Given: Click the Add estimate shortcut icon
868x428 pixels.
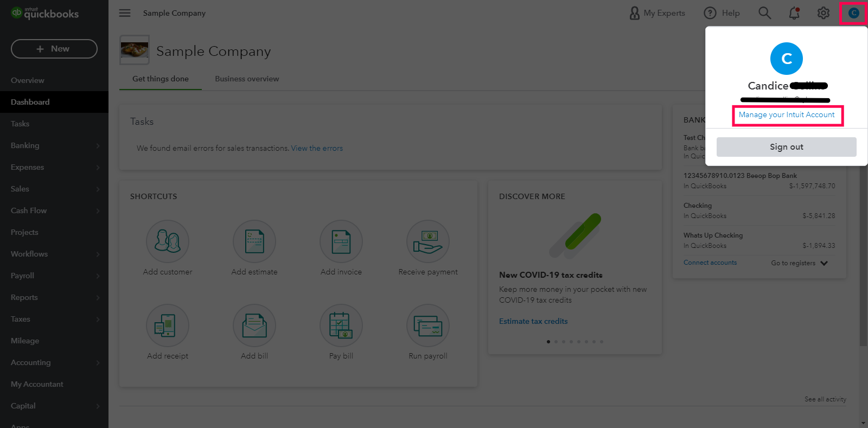Looking at the screenshot, I should [x=254, y=241].
